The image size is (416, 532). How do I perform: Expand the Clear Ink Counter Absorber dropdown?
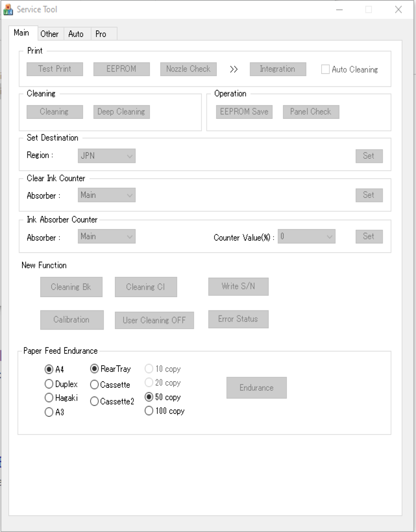(x=106, y=195)
